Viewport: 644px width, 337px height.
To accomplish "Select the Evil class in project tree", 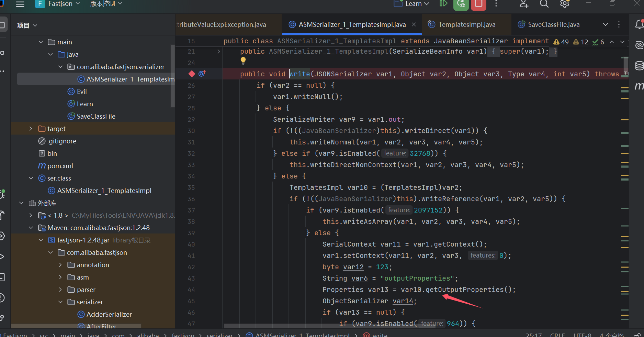I will pos(82,91).
